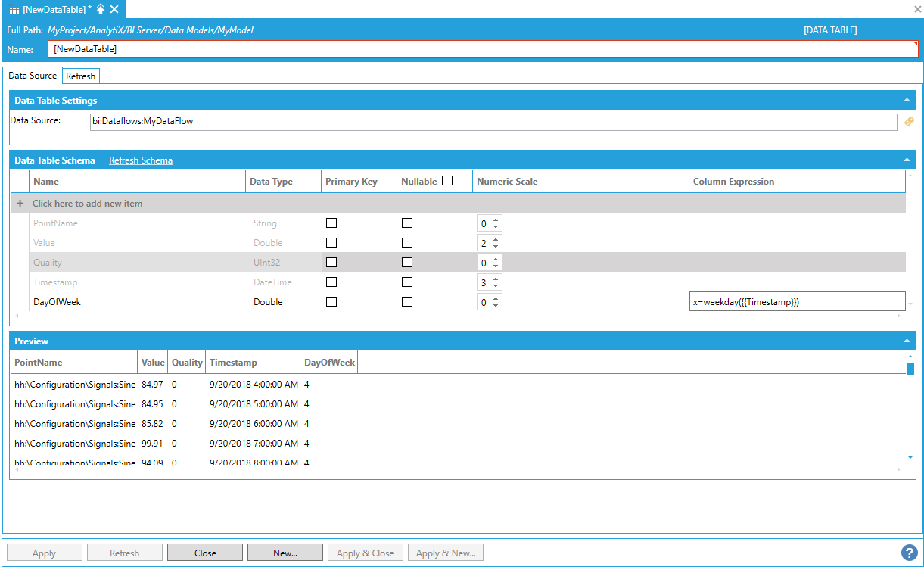Image resolution: width=924 pixels, height=567 pixels.
Task: Collapse the Data Table Settings section
Action: coord(906,100)
